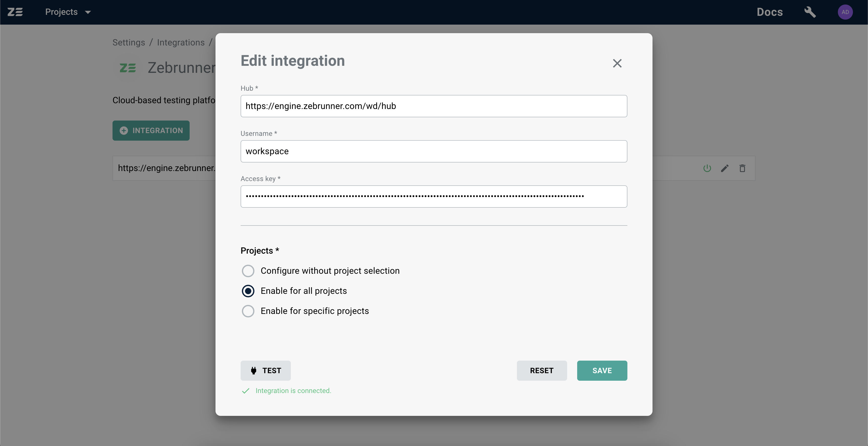The height and width of the screenshot is (446, 868).
Task: Expand the Integrations breadcrumb link
Action: (x=181, y=42)
